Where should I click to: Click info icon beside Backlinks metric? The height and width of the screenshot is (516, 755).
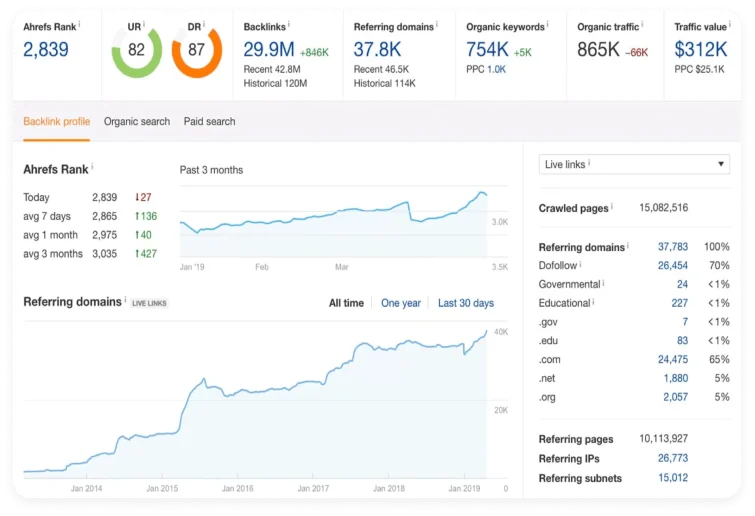click(x=289, y=25)
